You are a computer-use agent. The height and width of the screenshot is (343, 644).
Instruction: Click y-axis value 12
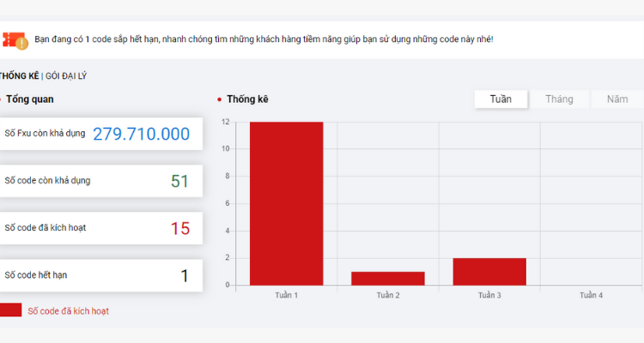point(226,122)
